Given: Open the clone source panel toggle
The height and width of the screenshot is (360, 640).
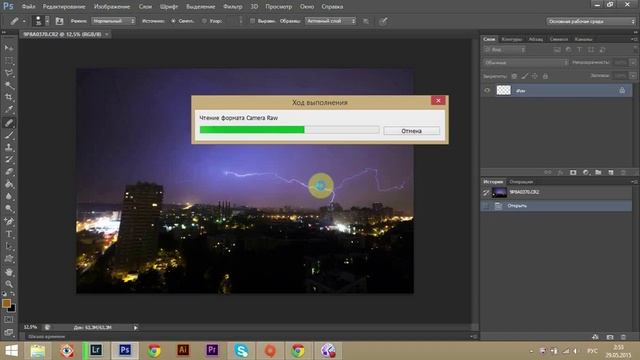Looking at the screenshot, I should 59,21.
